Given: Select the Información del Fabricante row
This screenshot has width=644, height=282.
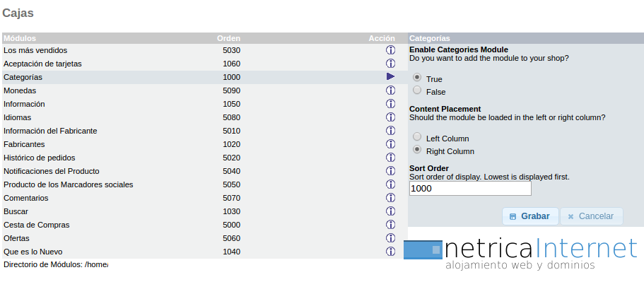Looking at the screenshot, I should (x=205, y=131).
